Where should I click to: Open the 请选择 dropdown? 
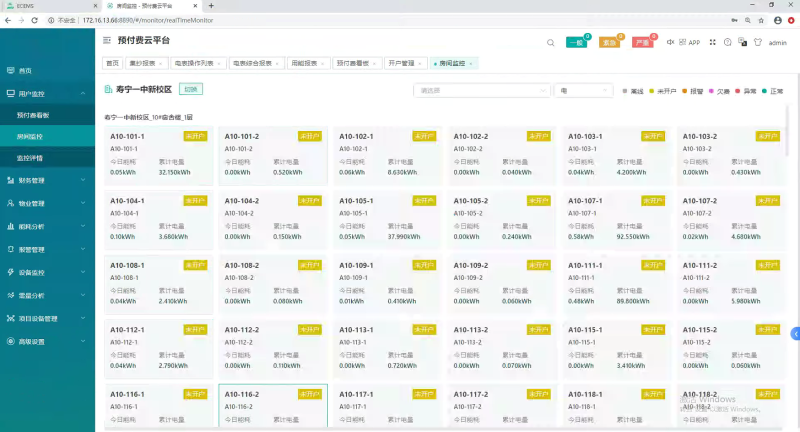(x=481, y=90)
